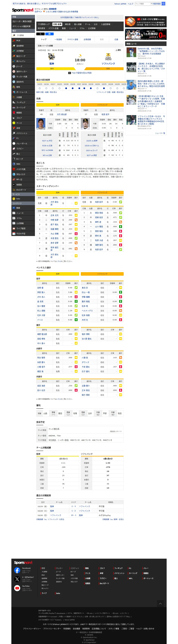This screenshot has width=178, height=644.
Task: Open 大相撲 sumo sidebar icon
Action: click(x=14, y=97)
